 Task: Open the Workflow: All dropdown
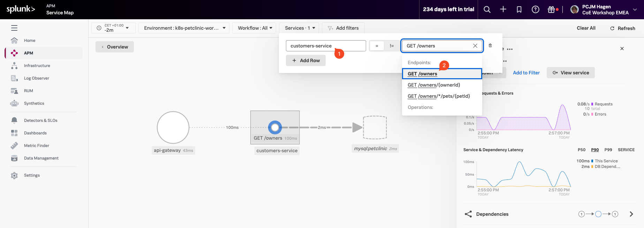point(255,28)
